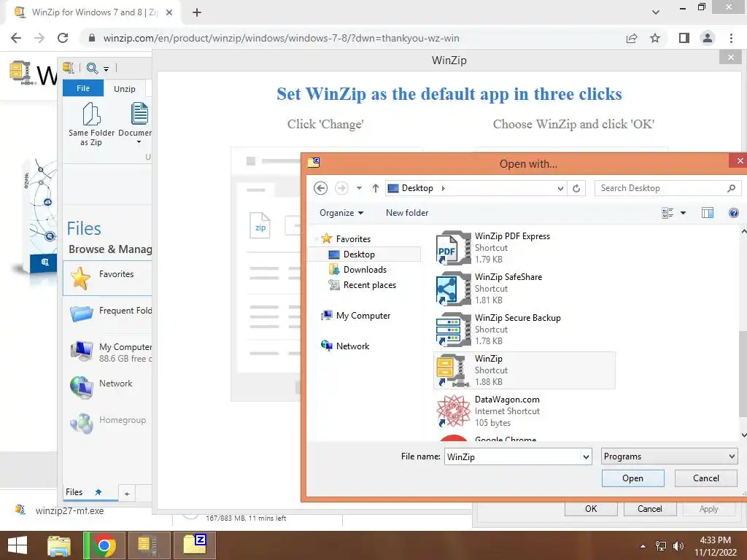Open dialog Help icon
This screenshot has width=747, height=560.
click(x=734, y=213)
